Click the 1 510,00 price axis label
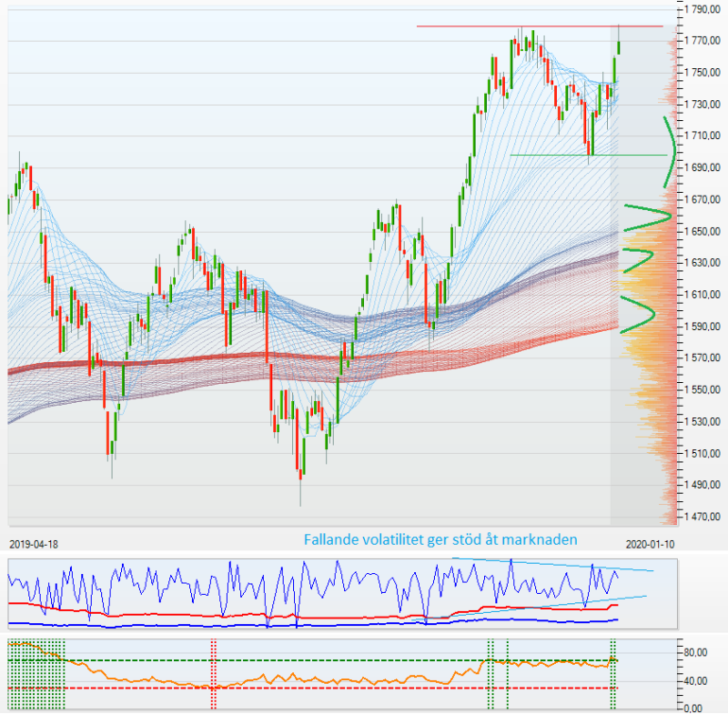The width and height of the screenshot is (728, 714). 702,453
